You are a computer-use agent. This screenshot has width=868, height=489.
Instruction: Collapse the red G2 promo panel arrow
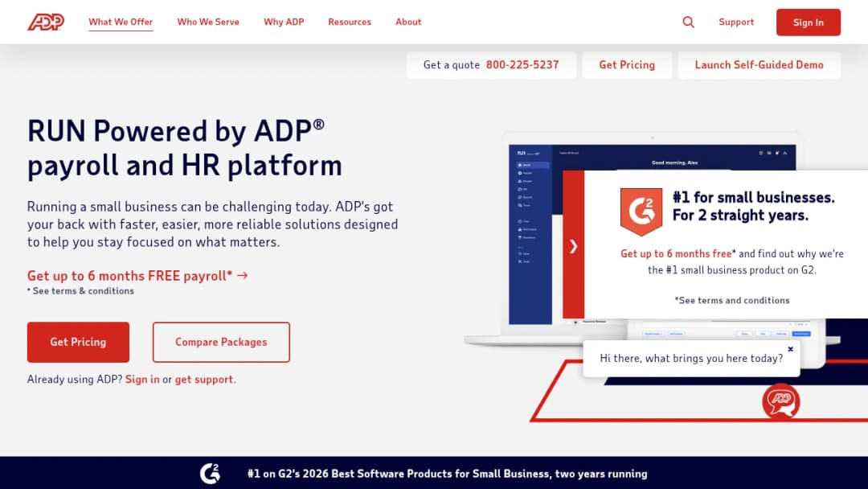tap(574, 246)
